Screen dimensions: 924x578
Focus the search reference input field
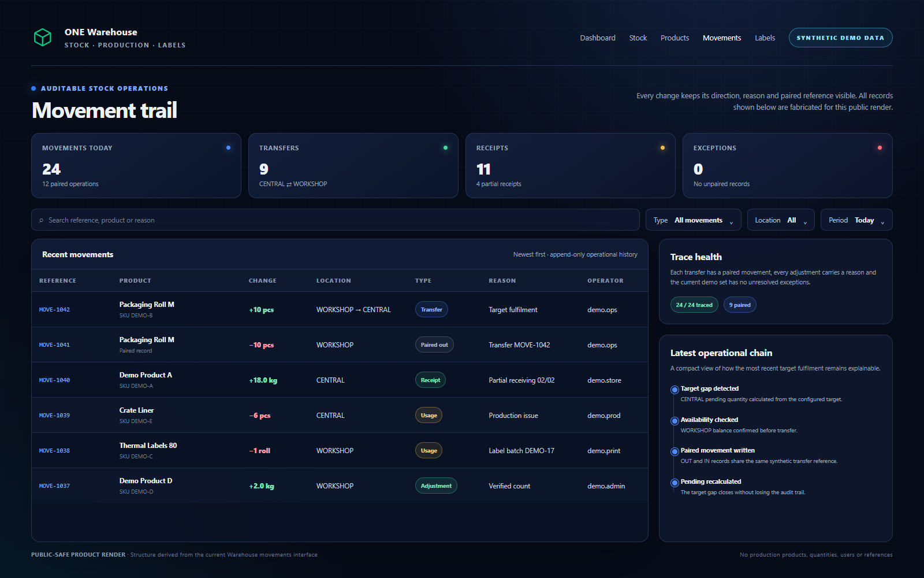click(336, 220)
